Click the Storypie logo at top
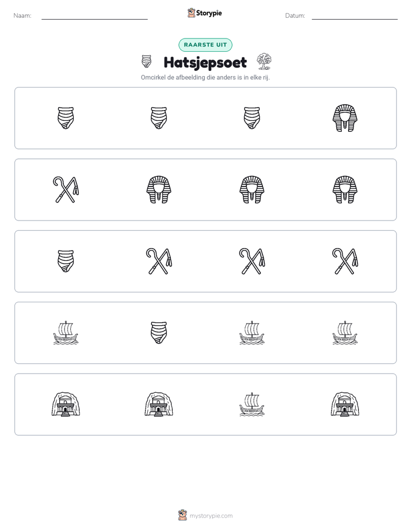411x532 pixels. 205,13
